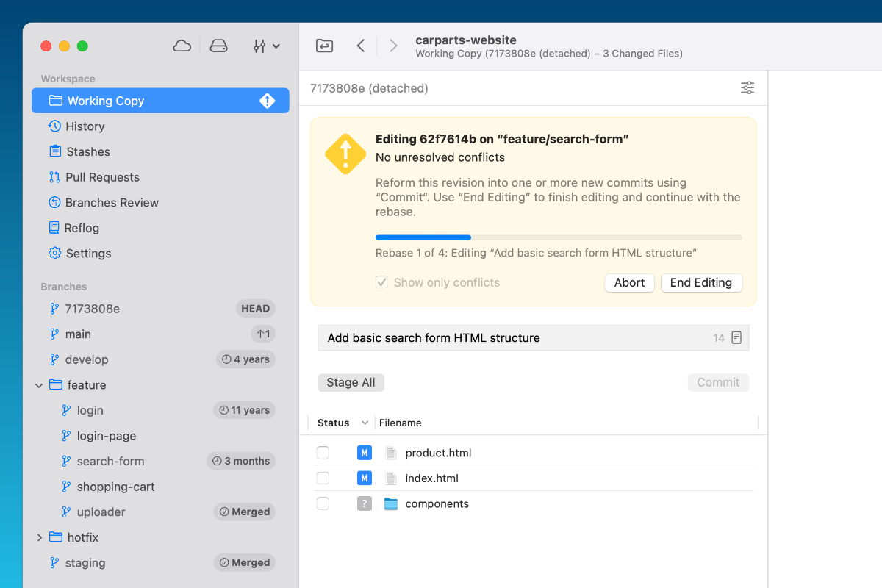The height and width of the screenshot is (588, 882).
Task: Open History in the sidebar
Action: [85, 126]
